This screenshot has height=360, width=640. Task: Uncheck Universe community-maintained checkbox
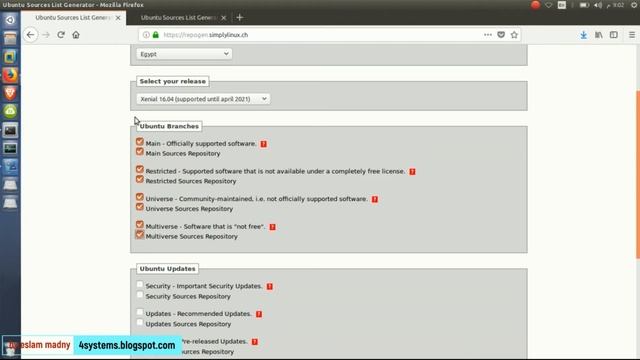[x=140, y=197]
